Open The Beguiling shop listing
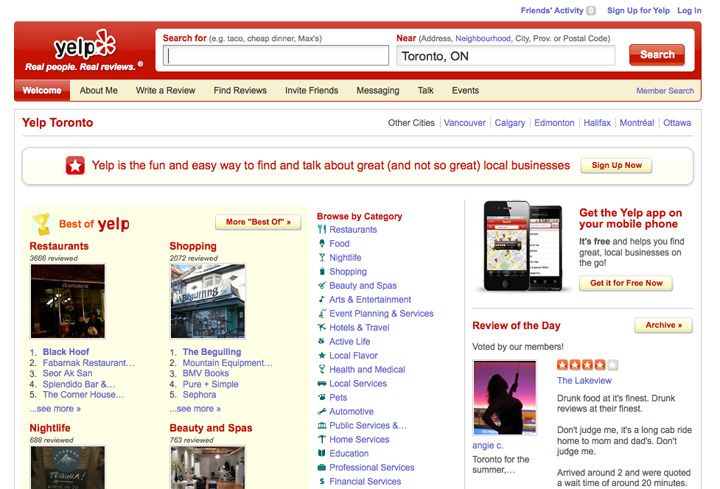 (x=212, y=352)
